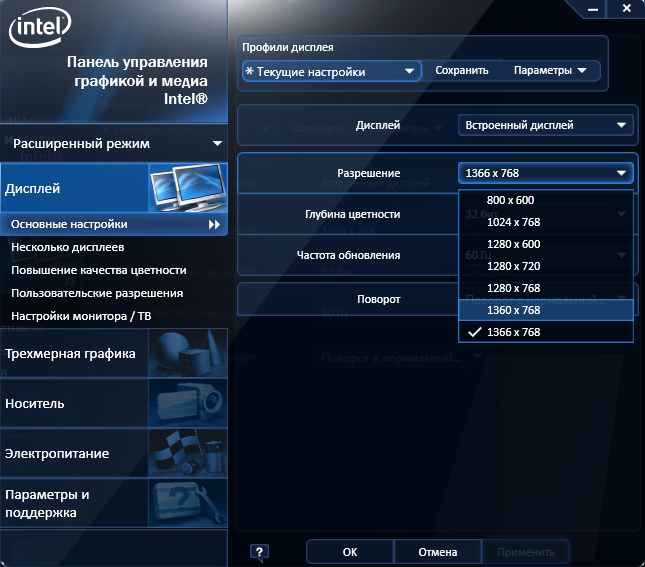Click the Глубина цветности label
The height and width of the screenshot is (567, 645).
point(353,214)
